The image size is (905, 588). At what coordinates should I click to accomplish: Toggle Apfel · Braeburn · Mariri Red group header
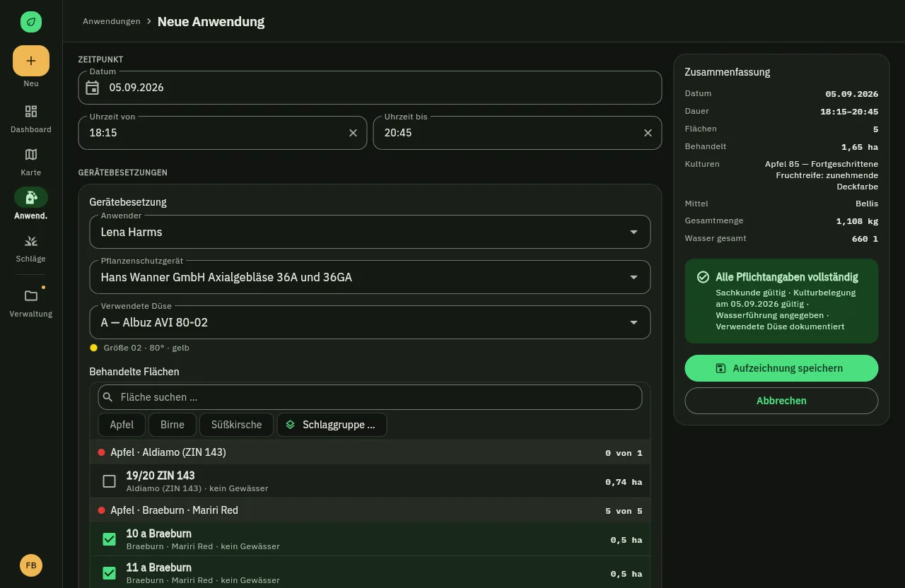coord(370,510)
